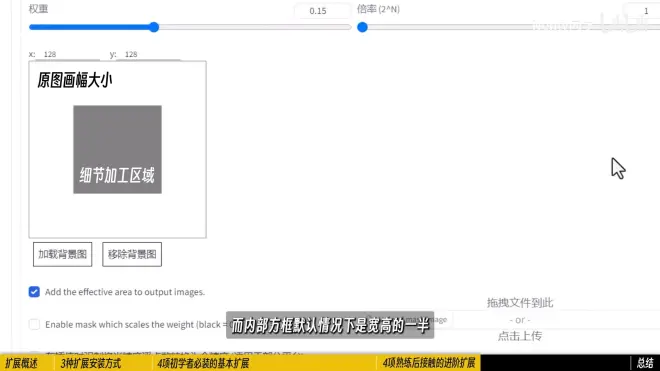
Task: Click the 加载背景图 button
Action: [x=62, y=254]
